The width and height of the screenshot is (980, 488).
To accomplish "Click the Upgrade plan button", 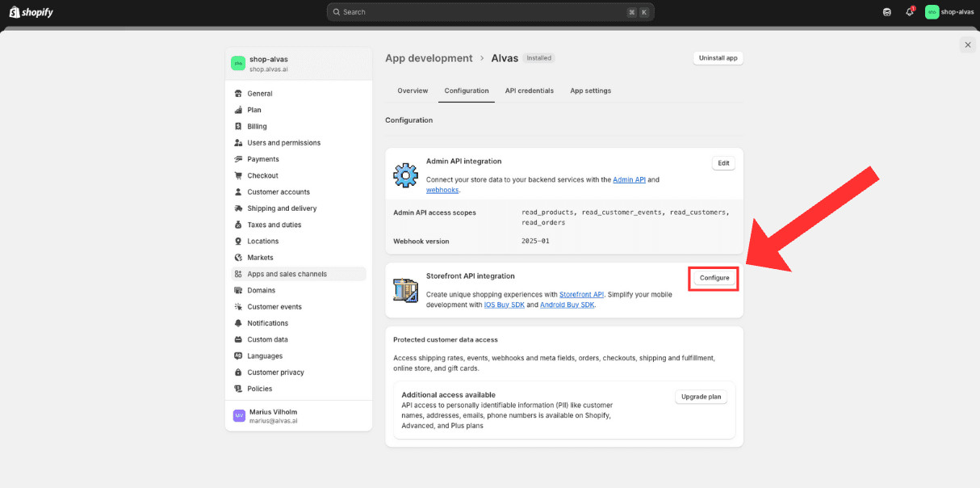I will click(701, 397).
